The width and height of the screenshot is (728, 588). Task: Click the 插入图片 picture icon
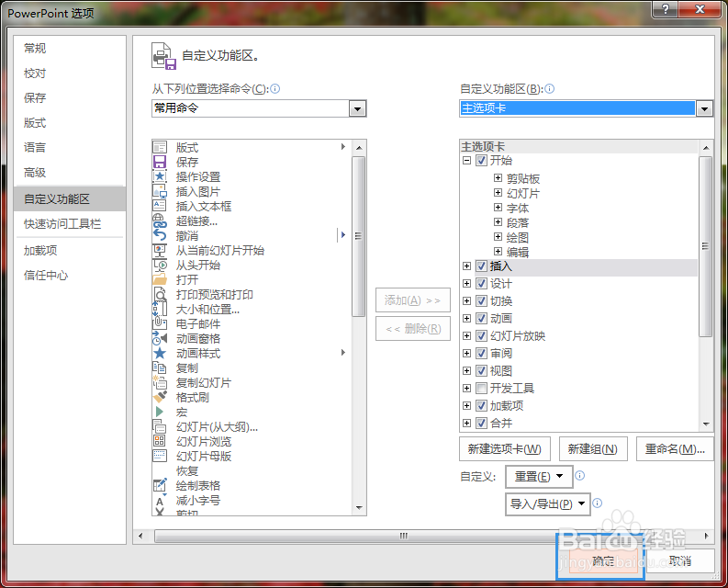point(160,191)
